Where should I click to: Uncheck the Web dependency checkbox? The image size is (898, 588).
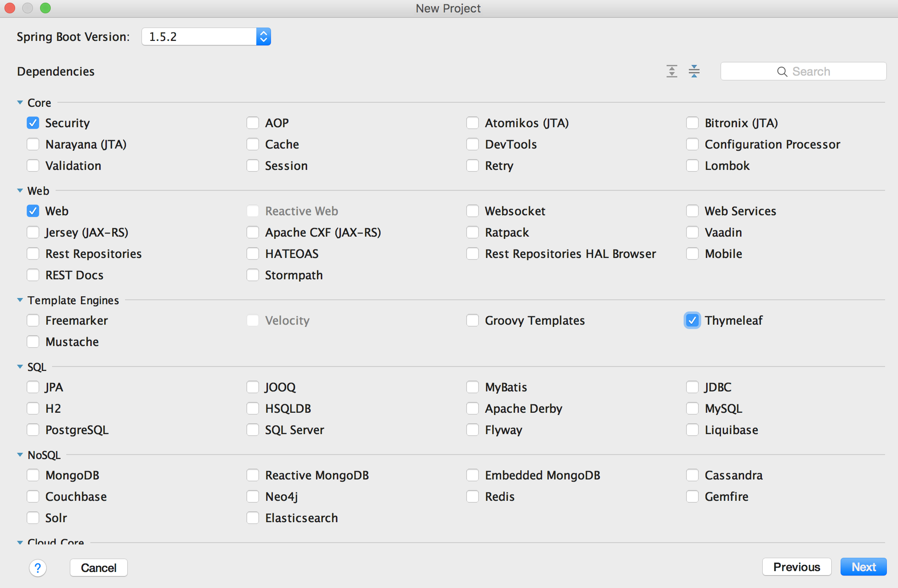(x=33, y=211)
